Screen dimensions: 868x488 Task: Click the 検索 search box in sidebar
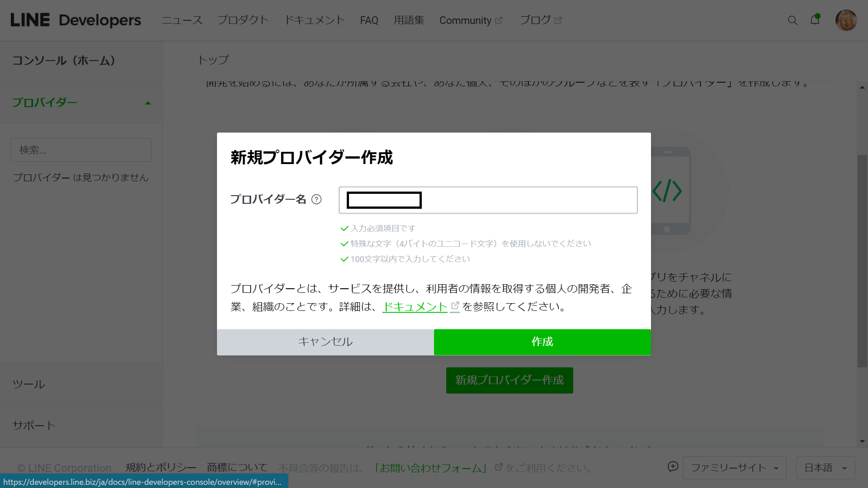[x=81, y=150]
